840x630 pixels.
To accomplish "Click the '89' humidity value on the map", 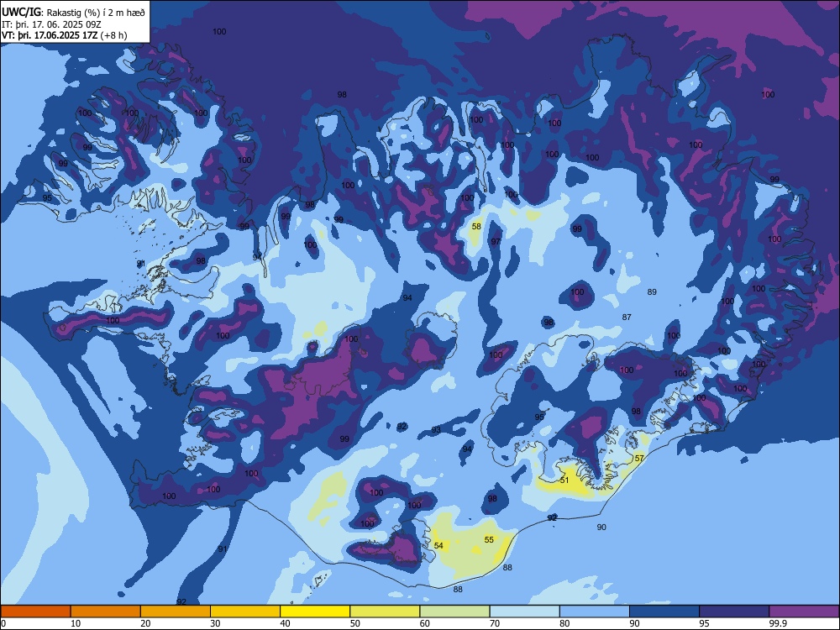I will [x=652, y=292].
